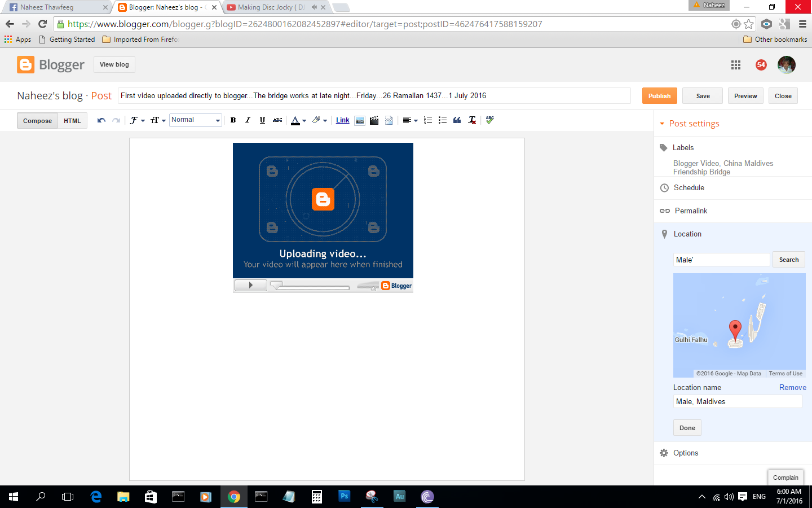Open the Normal paragraph format dropdown
This screenshot has height=508, width=812.
[195, 120]
